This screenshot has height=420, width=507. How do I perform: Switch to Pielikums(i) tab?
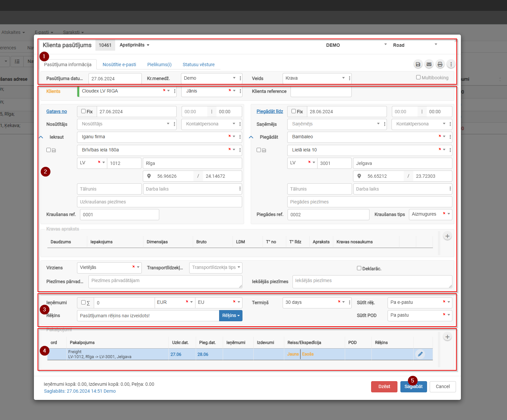click(x=159, y=65)
